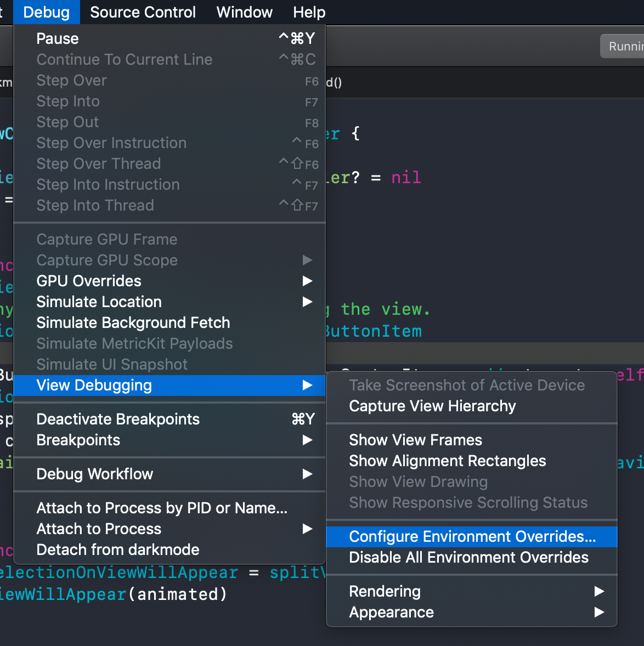Toggle Show View Frames
This screenshot has height=646, width=644.
[x=415, y=440]
